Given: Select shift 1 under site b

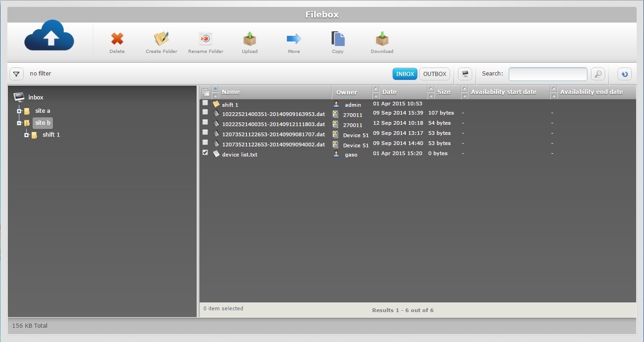Looking at the screenshot, I should tap(51, 135).
